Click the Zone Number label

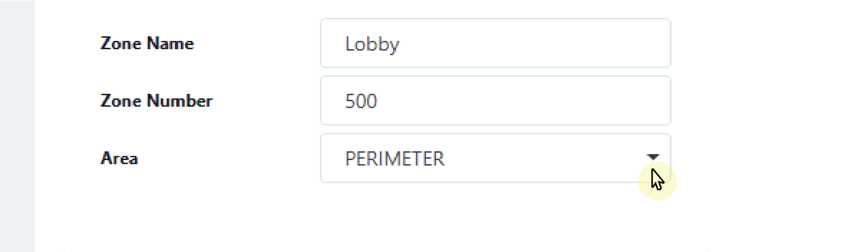tap(156, 101)
